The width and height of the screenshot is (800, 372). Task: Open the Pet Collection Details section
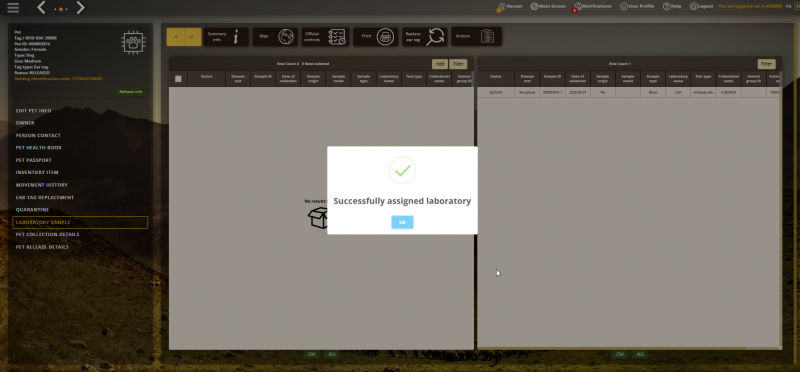pyautogui.click(x=47, y=235)
